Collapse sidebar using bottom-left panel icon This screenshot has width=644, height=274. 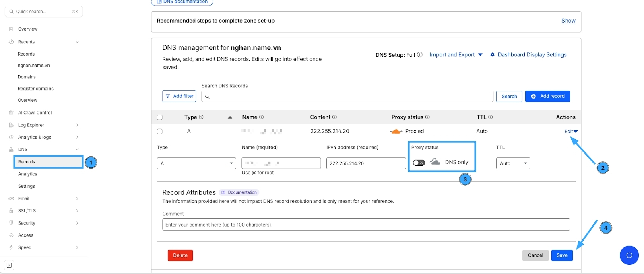(x=9, y=265)
